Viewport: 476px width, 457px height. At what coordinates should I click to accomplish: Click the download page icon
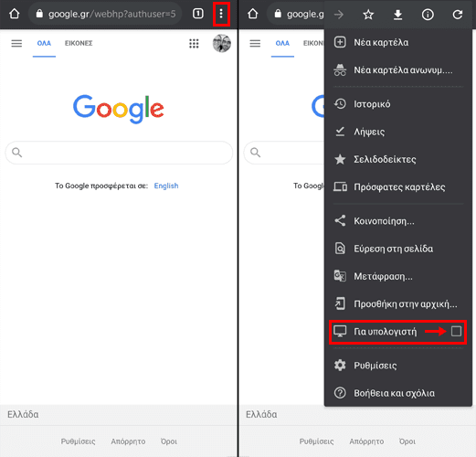pos(397,15)
